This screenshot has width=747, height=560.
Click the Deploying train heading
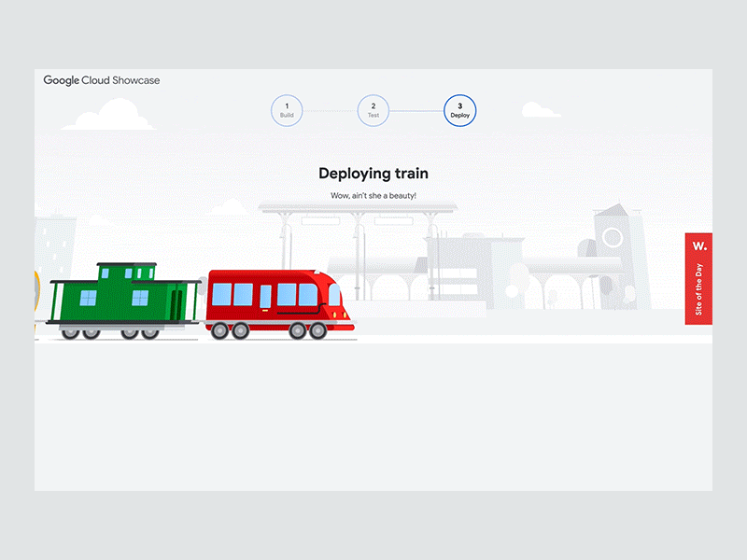coord(373,173)
